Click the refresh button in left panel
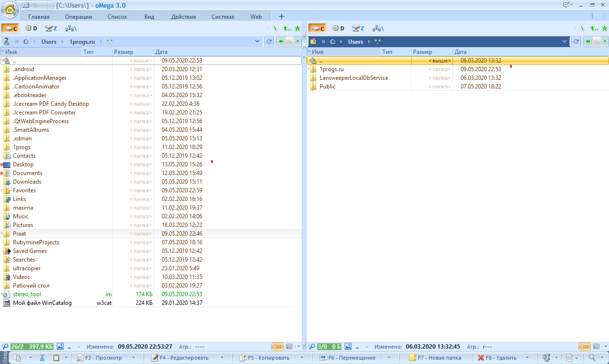This screenshot has height=364, width=609. click(x=269, y=42)
